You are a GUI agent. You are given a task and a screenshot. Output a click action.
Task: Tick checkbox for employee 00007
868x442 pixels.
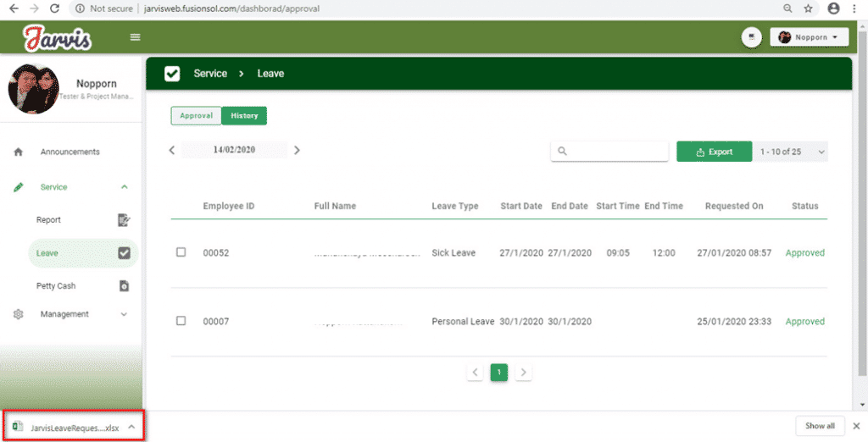[x=181, y=321]
